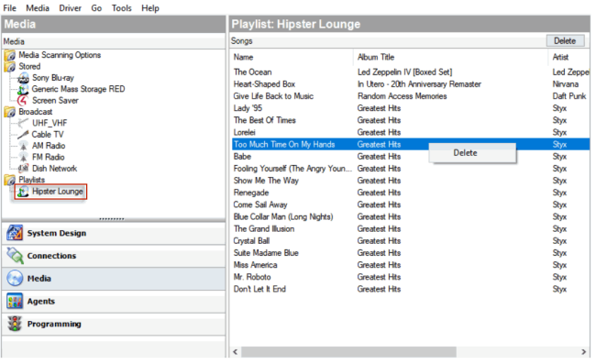
Task: Click Random Access Memories album cell
Action: [403, 96]
